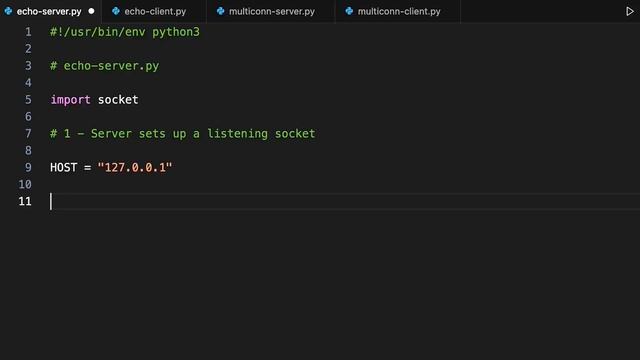The height and width of the screenshot is (360, 640).
Task: Click line number 11 in the gutter
Action: coord(25,201)
